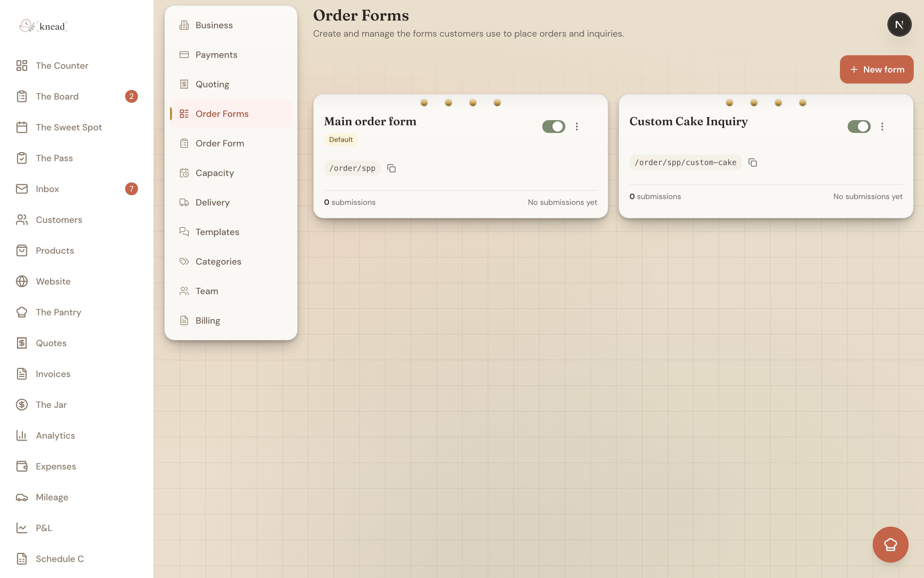This screenshot has width=924, height=578.
Task: Open the Inbox envelope icon
Action: (x=22, y=189)
